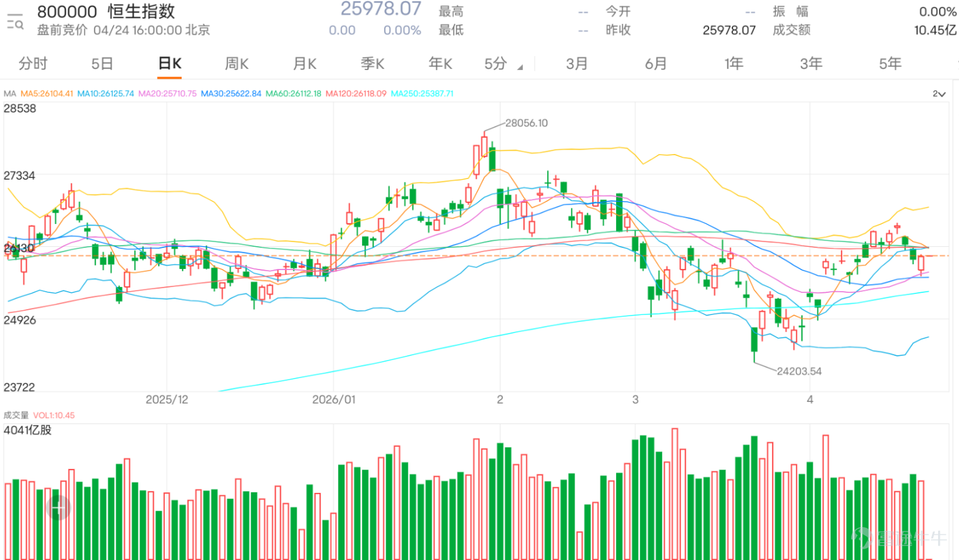Click the MA30:25622.84 indicator label
The width and height of the screenshot is (959, 560).
point(231,93)
